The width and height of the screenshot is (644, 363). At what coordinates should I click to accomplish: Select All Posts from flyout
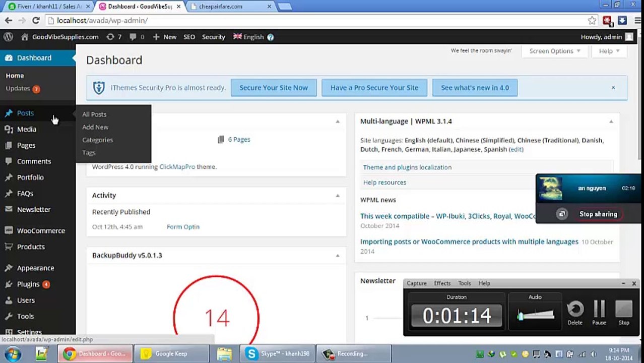[94, 114]
